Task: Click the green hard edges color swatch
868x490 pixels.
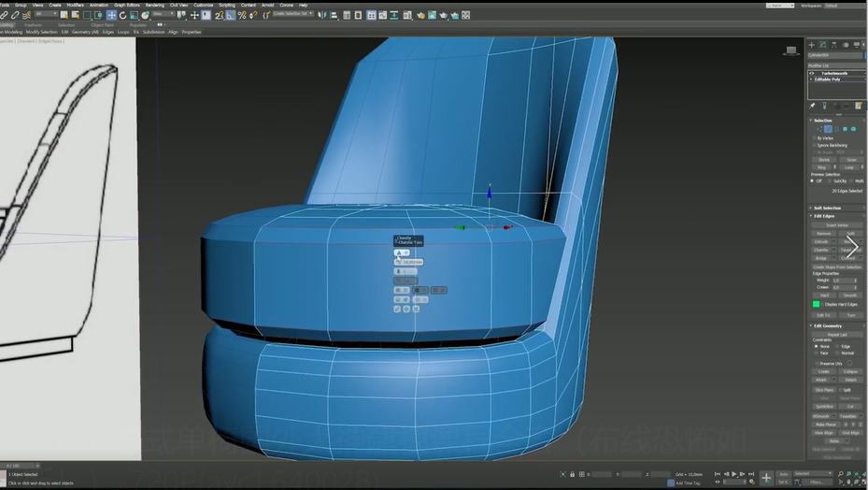Action: point(816,304)
